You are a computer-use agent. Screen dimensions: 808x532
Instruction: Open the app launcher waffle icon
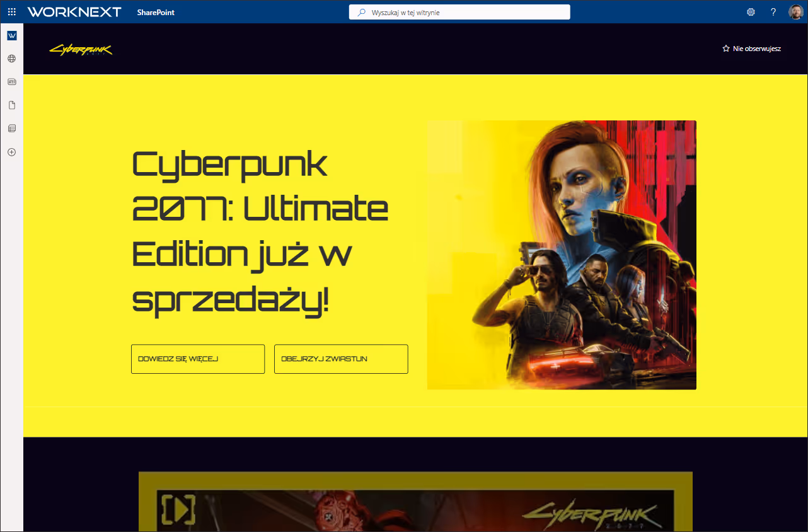(11, 12)
